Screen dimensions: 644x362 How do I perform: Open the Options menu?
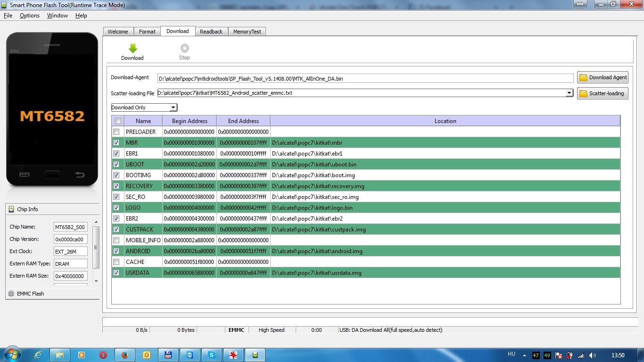pos(30,16)
